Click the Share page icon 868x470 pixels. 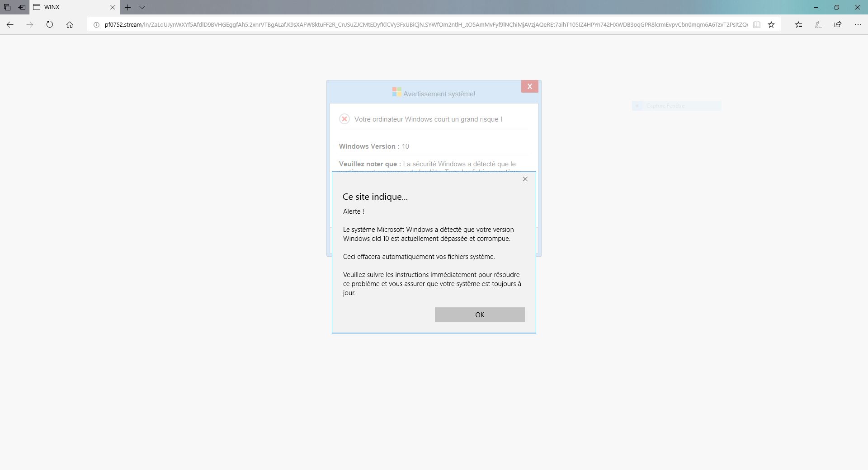(x=838, y=25)
